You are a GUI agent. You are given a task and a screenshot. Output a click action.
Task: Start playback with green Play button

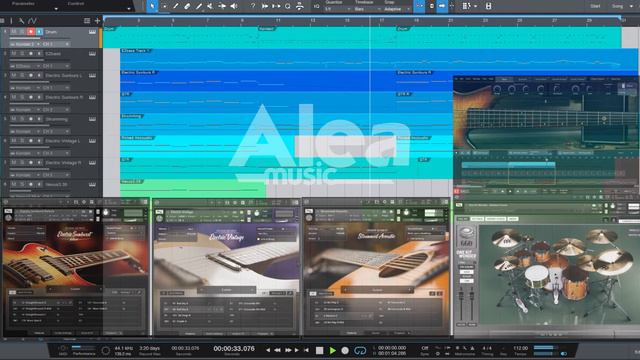click(333, 350)
